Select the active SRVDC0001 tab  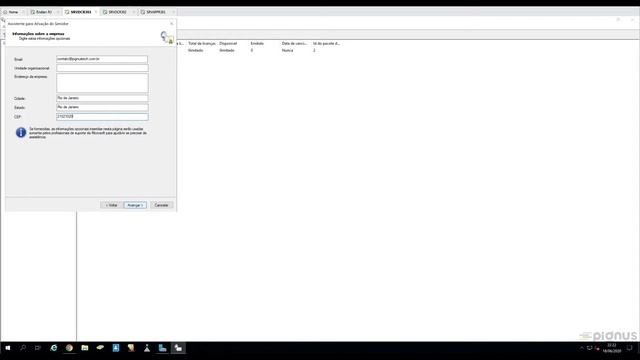(81, 12)
